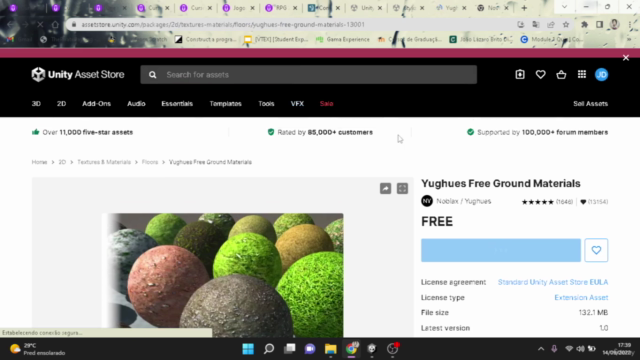Open the JD user account avatar

pyautogui.click(x=601, y=74)
